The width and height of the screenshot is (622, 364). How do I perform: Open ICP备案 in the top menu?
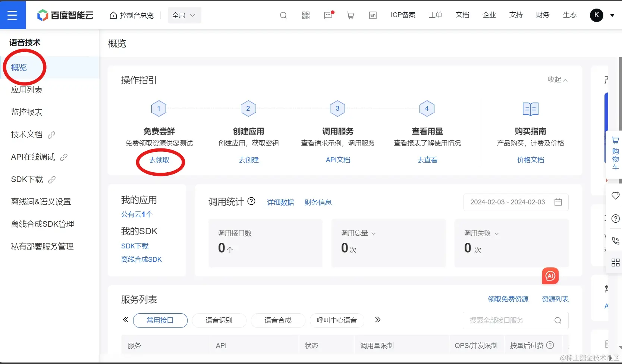(403, 15)
